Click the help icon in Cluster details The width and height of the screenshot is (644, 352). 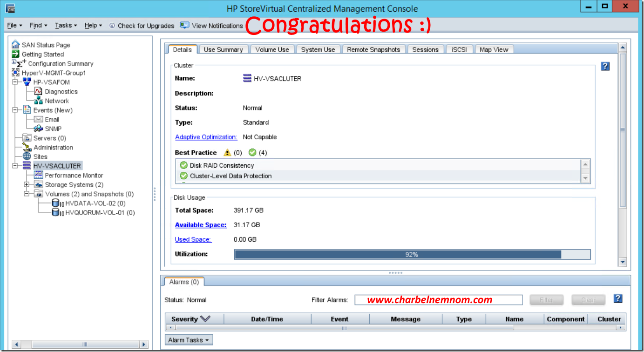(x=605, y=66)
